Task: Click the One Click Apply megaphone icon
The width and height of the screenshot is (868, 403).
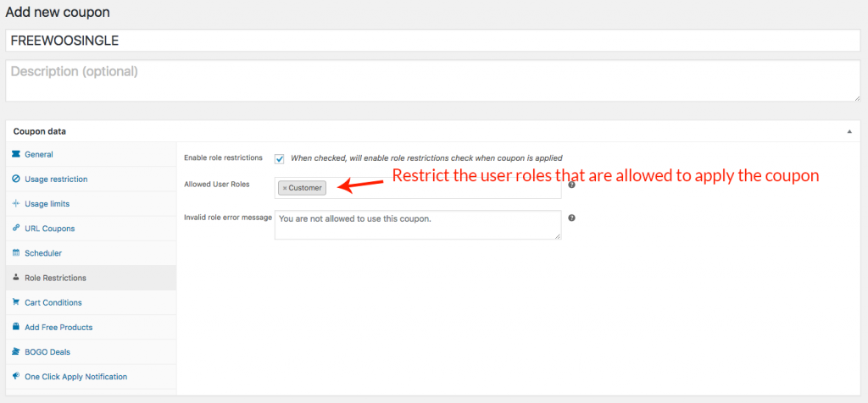Action: click(15, 377)
